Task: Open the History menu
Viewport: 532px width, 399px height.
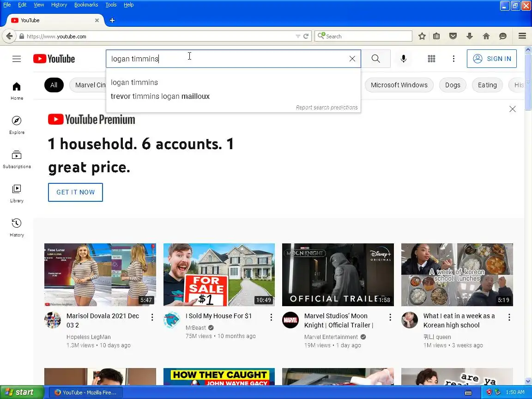Action: [59, 5]
